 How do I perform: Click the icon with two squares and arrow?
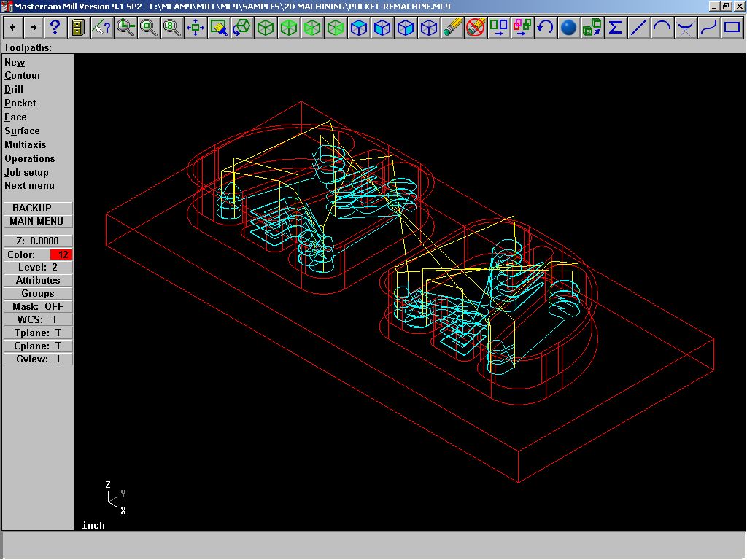(499, 28)
